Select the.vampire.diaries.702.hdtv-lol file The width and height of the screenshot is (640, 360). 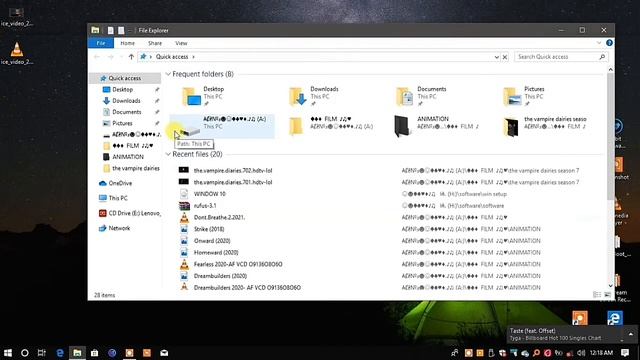(233, 170)
